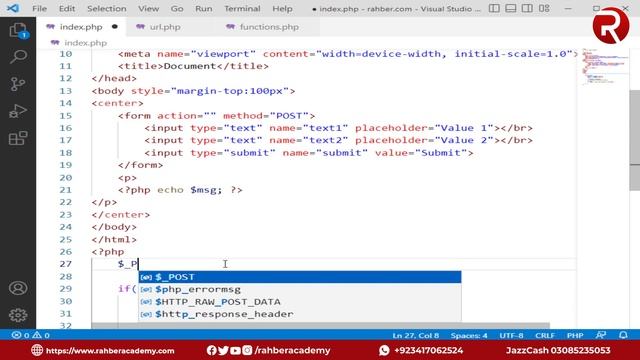Click the feedback icon in status bar

tap(600, 335)
